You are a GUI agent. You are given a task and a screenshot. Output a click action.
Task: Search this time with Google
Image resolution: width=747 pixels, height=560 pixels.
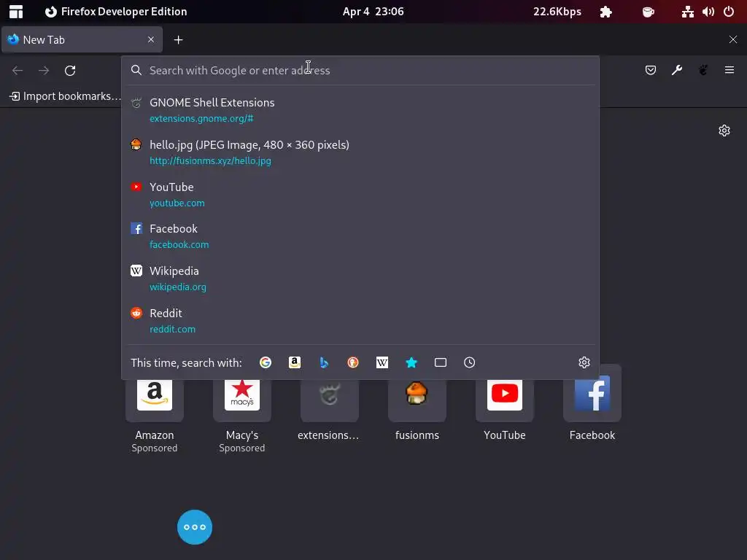[266, 363]
